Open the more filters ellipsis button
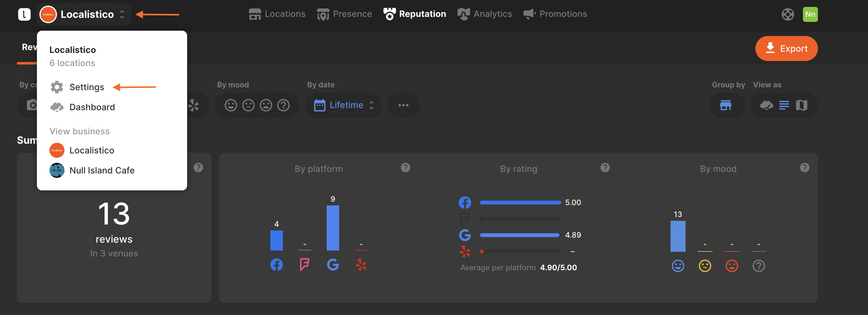The image size is (868, 315). [x=403, y=105]
